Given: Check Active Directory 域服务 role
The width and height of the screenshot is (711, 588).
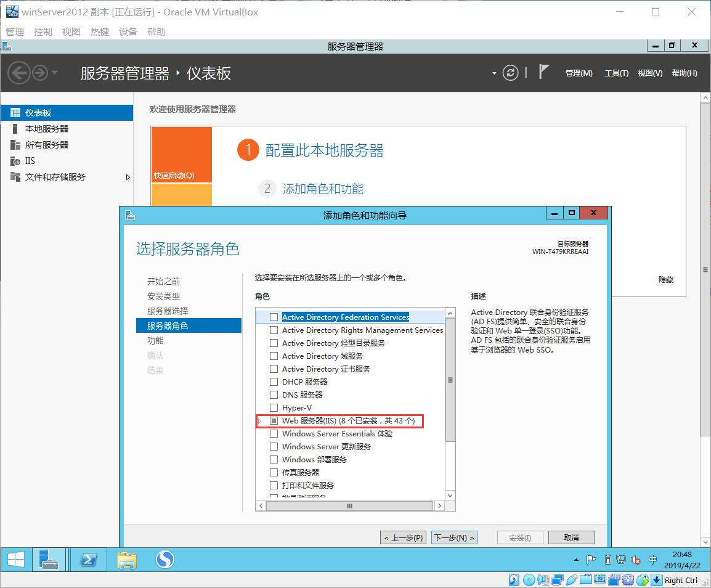Looking at the screenshot, I should (x=274, y=356).
